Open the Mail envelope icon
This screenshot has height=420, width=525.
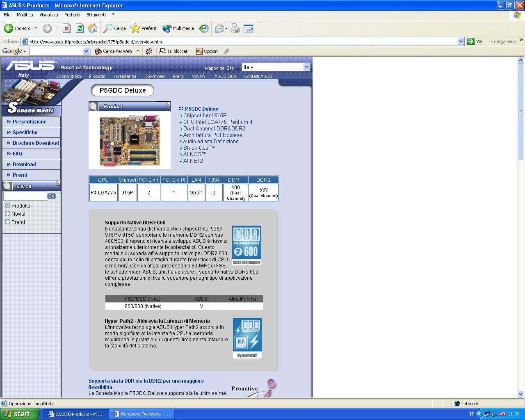(x=219, y=28)
